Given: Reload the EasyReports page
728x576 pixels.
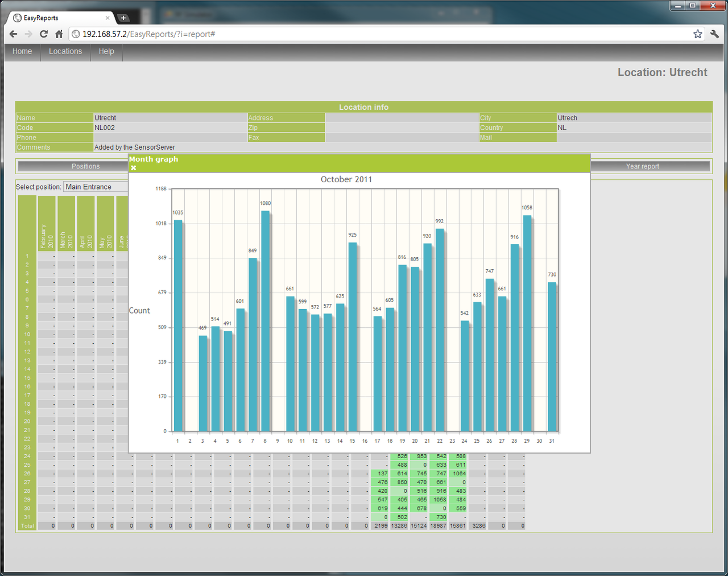Looking at the screenshot, I should [44, 34].
